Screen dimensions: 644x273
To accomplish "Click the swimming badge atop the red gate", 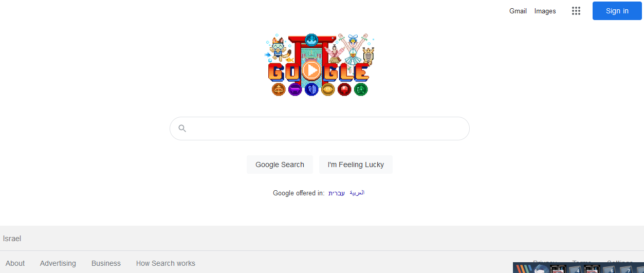I will click(311, 40).
